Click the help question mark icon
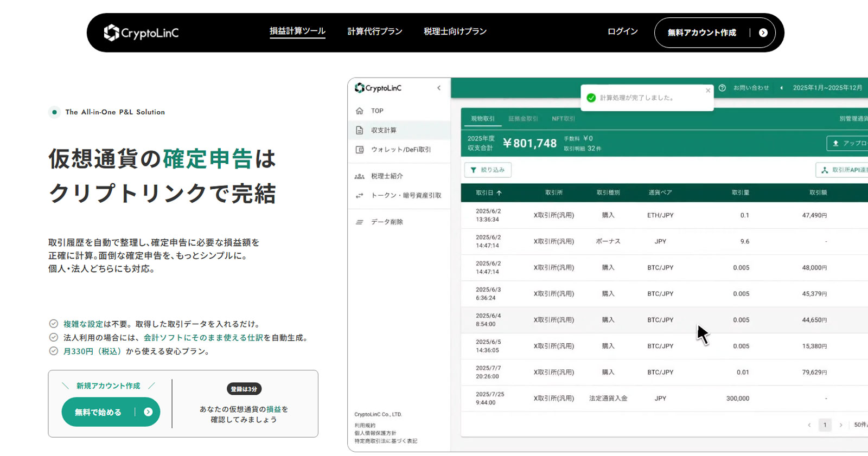868x456 pixels. pos(722,88)
